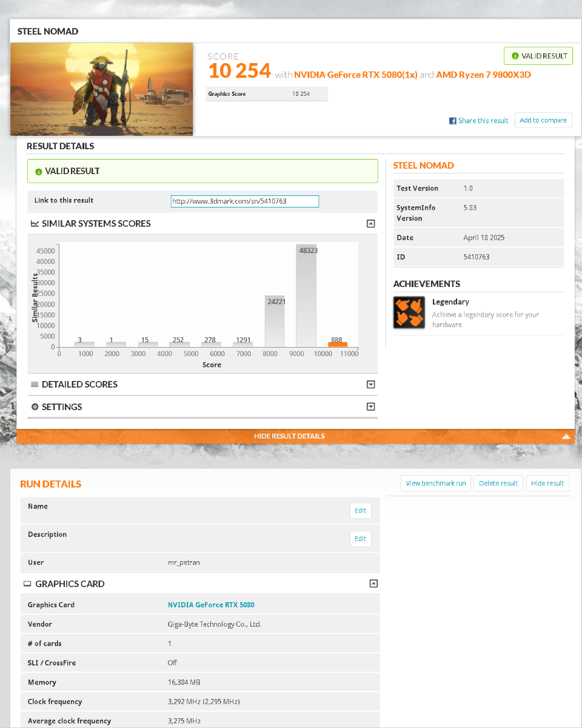Edit the run Description field
The width and height of the screenshot is (582, 728).
[x=361, y=539]
